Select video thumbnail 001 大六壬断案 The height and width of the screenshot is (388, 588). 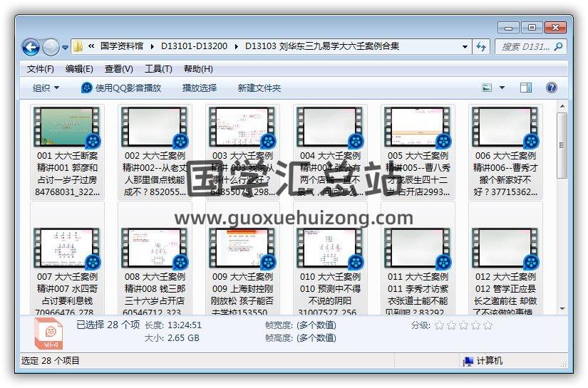click(x=67, y=127)
